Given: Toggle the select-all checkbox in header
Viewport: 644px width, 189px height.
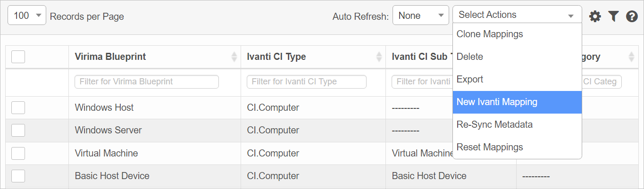Looking at the screenshot, I should click(18, 57).
